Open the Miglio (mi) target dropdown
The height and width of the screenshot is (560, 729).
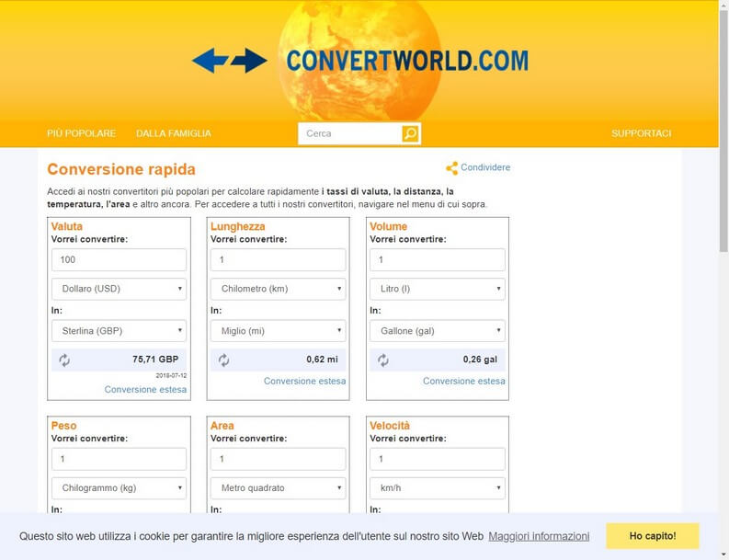[x=278, y=331]
